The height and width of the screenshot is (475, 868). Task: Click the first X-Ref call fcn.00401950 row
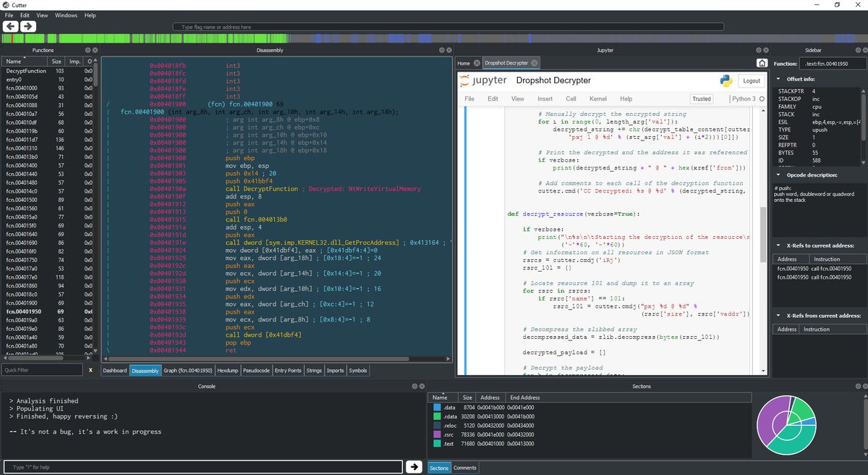pos(820,269)
